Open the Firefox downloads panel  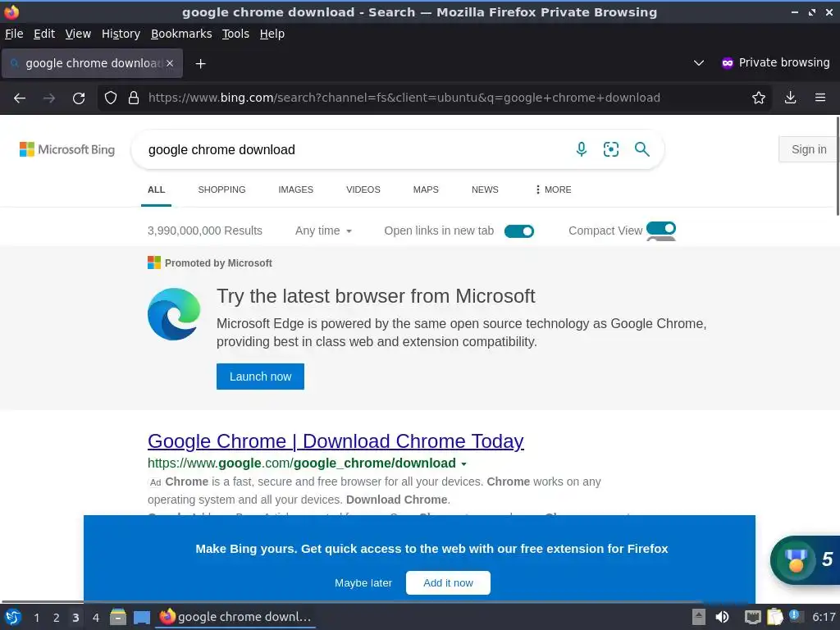[790, 98]
